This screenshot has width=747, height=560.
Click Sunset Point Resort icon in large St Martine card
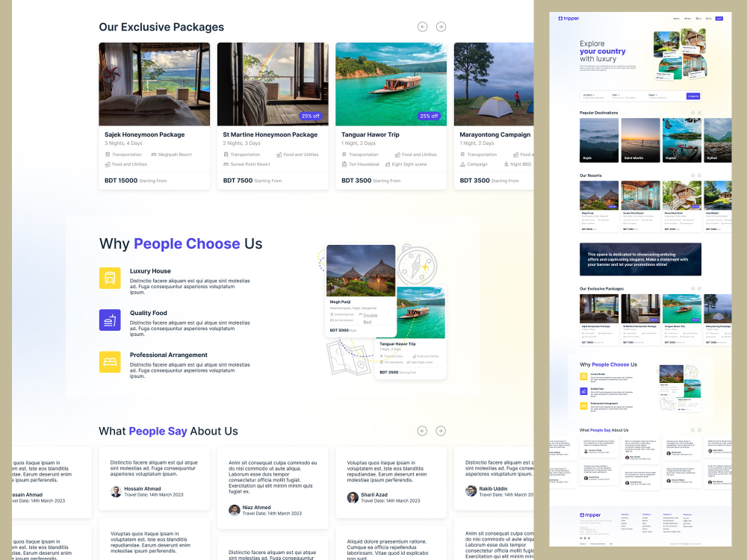[226, 164]
